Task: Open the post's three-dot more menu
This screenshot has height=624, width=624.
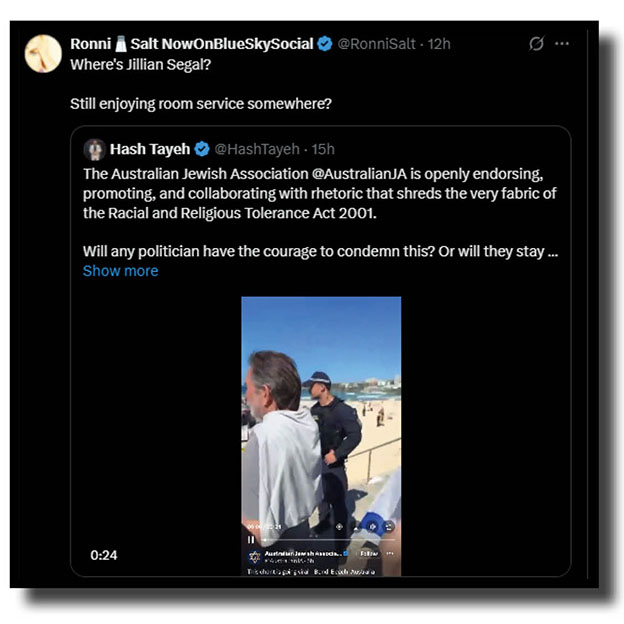Action: coord(562,44)
